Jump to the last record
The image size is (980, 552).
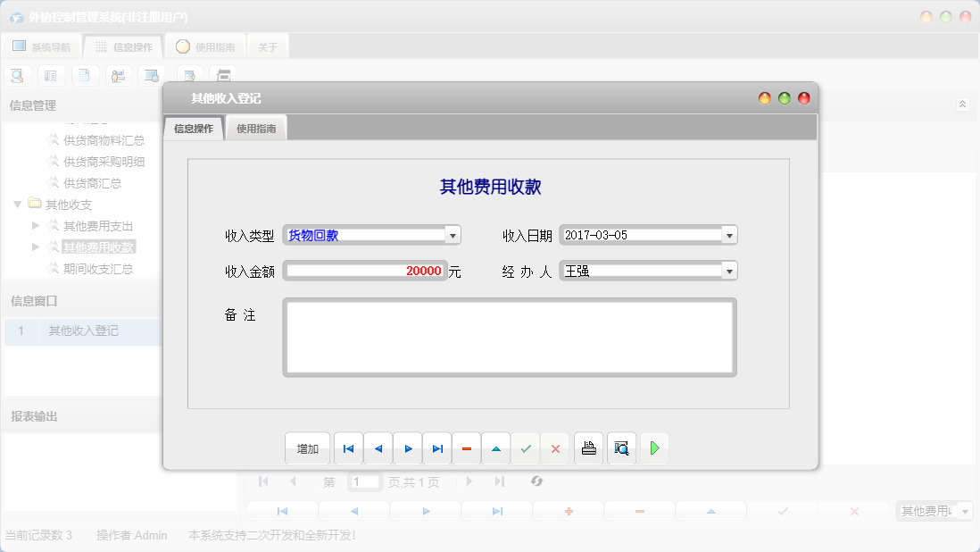pyautogui.click(x=436, y=448)
